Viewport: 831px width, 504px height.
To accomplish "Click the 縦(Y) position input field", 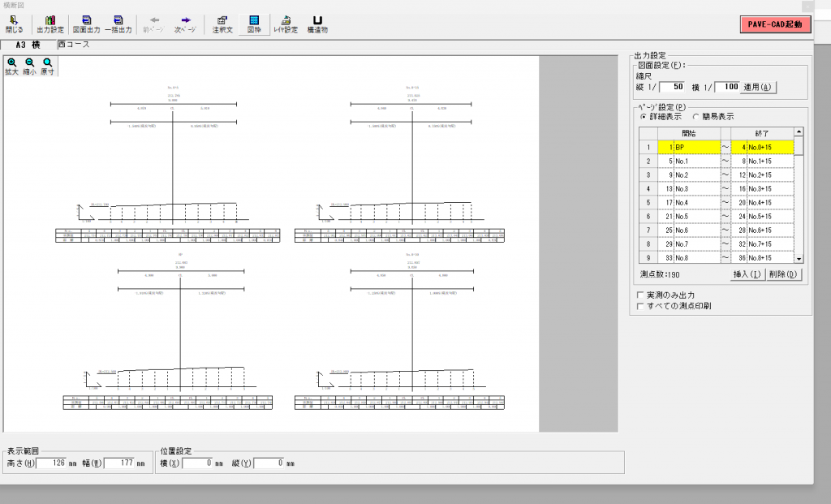I will 269,463.
